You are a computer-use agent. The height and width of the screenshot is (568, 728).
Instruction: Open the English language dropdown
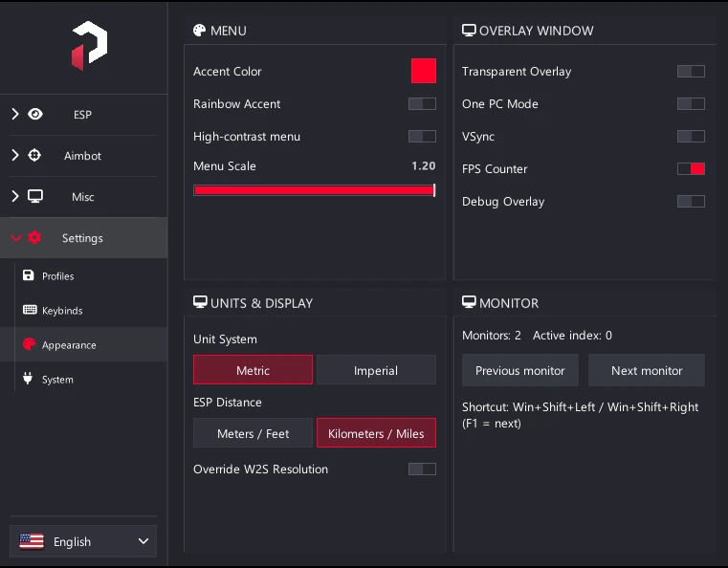point(83,541)
